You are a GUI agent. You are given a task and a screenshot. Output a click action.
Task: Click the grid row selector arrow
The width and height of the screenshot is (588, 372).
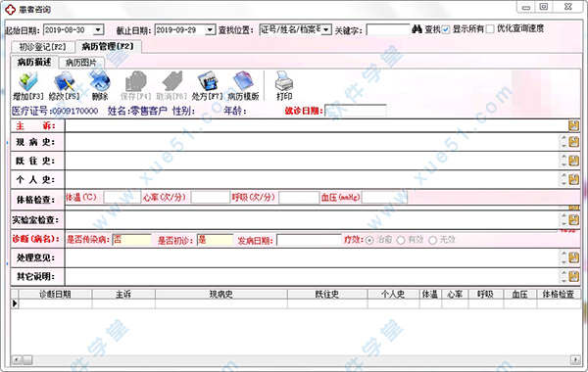[15, 303]
